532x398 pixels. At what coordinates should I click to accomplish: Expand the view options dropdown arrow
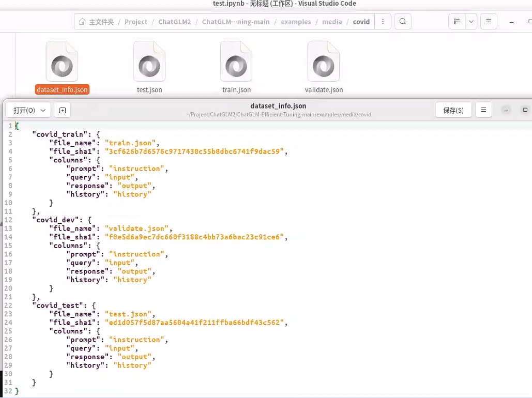pos(471,22)
